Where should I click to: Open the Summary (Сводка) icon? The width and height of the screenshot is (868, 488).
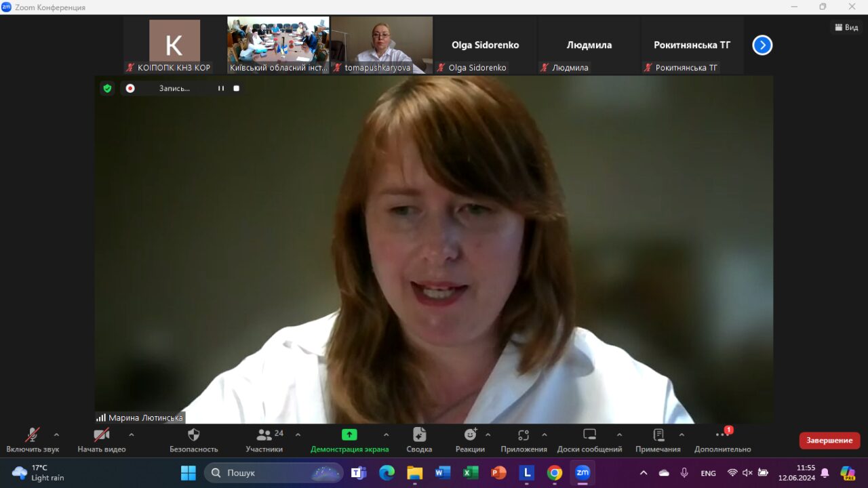point(419,435)
